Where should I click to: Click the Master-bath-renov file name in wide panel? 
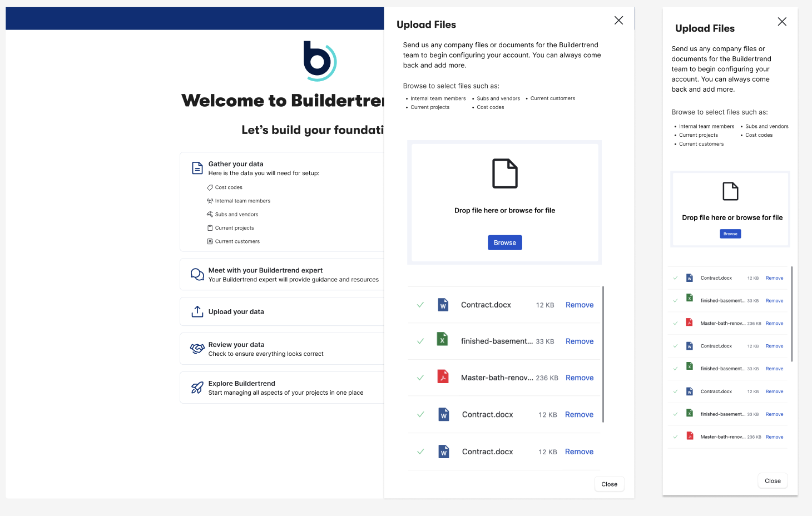pos(497,378)
